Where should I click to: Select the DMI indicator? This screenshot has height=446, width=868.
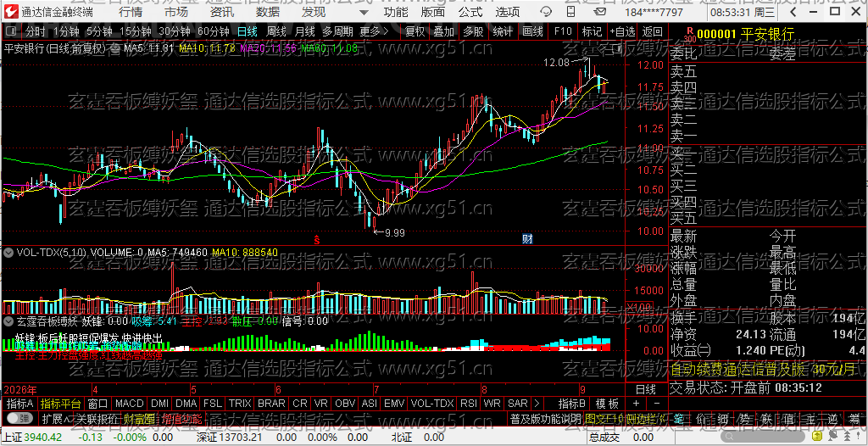coord(159,404)
